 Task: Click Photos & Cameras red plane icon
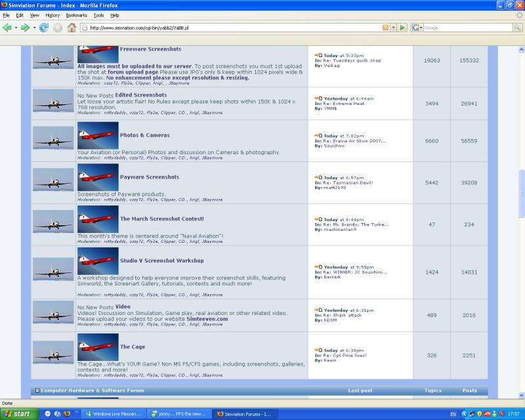[98, 135]
